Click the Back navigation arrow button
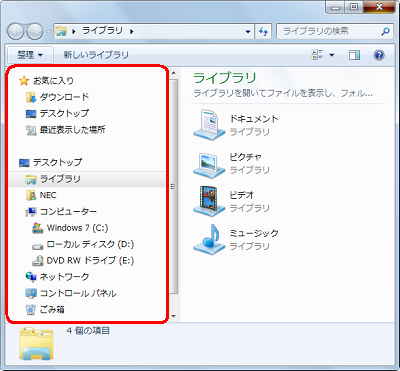The image size is (400, 371). pyautogui.click(x=15, y=32)
